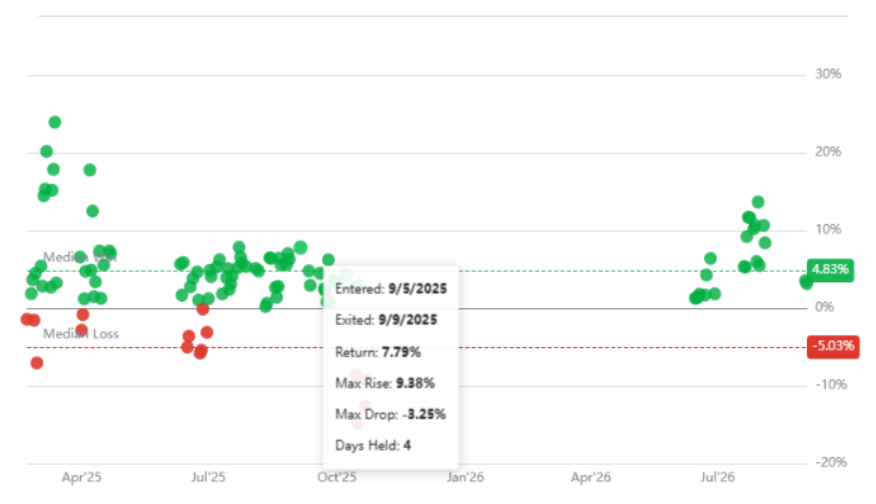
Task: Click the Apr'25 x-axis label
Action: [x=82, y=478]
